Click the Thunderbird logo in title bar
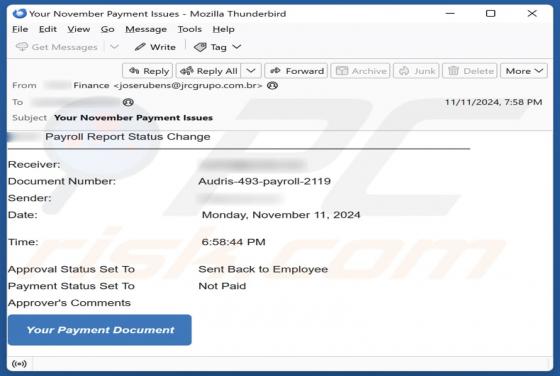The width and height of the screenshot is (560, 376). click(20, 14)
